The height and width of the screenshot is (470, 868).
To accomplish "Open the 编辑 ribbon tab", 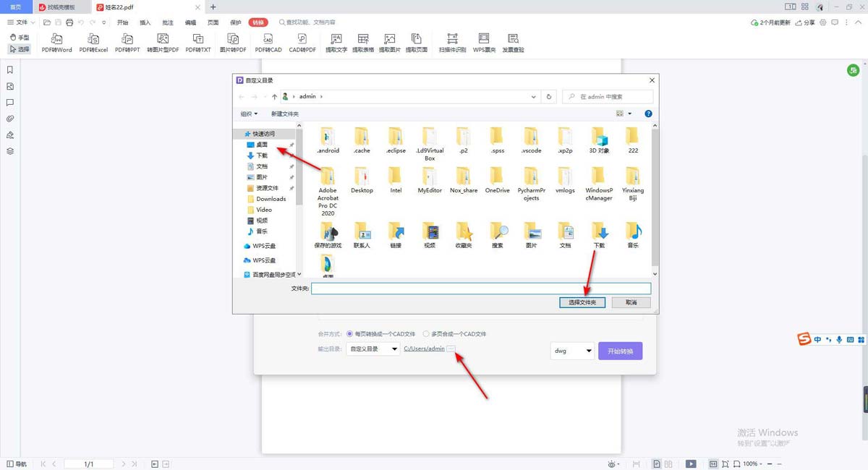I will pyautogui.click(x=191, y=22).
